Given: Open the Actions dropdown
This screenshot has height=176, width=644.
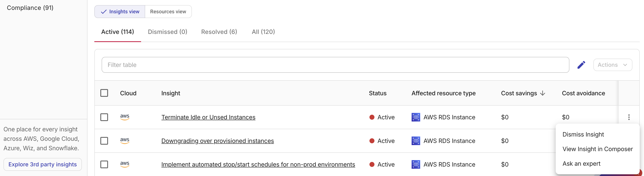Looking at the screenshot, I should pyautogui.click(x=612, y=65).
